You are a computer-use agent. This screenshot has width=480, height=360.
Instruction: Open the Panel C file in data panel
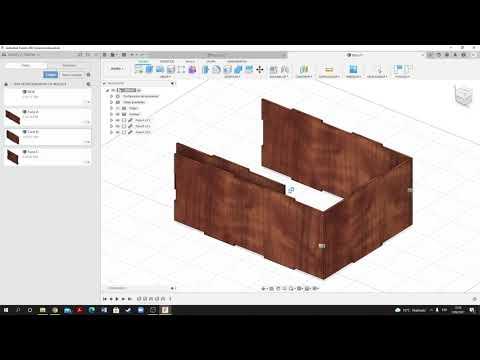(47, 157)
